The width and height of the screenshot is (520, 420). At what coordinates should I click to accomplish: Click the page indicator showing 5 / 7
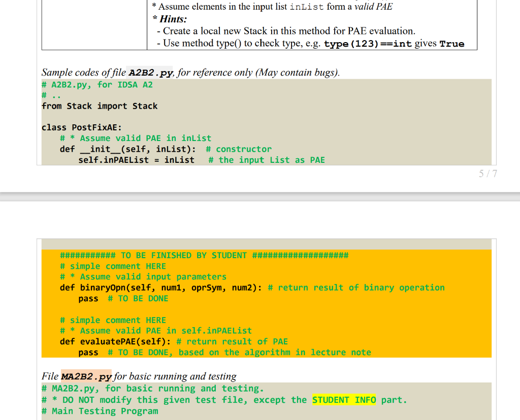pyautogui.click(x=489, y=173)
